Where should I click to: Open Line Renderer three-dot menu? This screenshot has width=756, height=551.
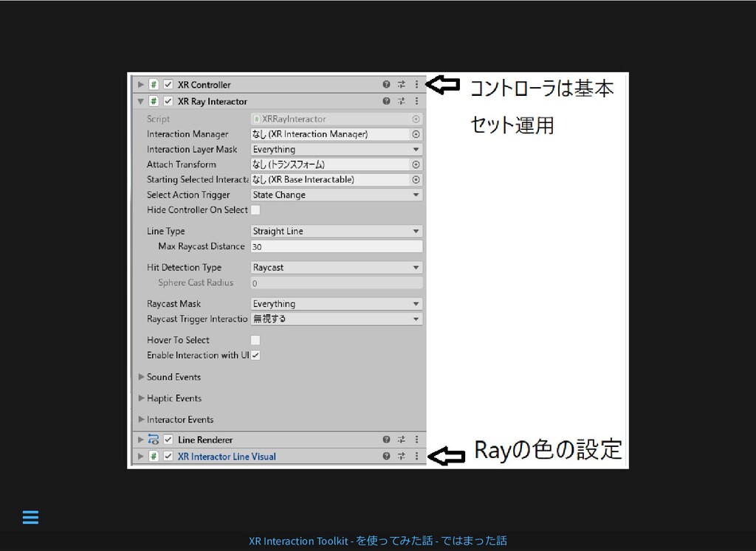pos(416,440)
